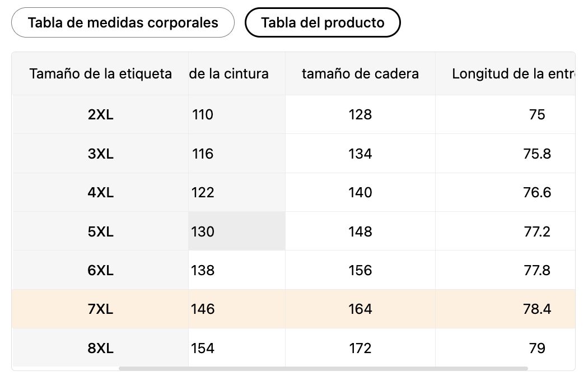588x380 pixels.
Task: Click the 76.6 inseam value for 4XL
Action: (537, 192)
